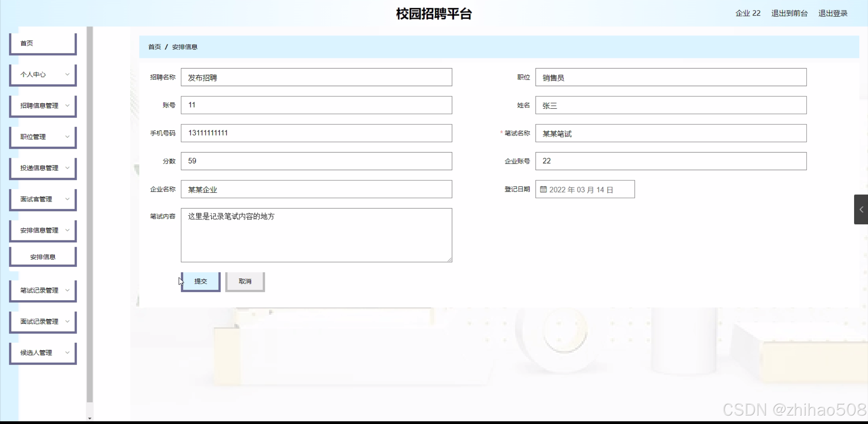Collapse the 安排信息管理 sidebar menu
The width and height of the screenshot is (868, 424).
pos(43,230)
